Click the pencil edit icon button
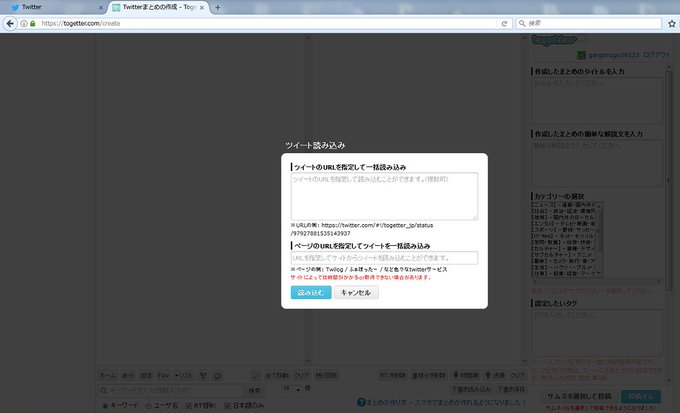This screenshot has height=413, width=680. click(x=256, y=375)
